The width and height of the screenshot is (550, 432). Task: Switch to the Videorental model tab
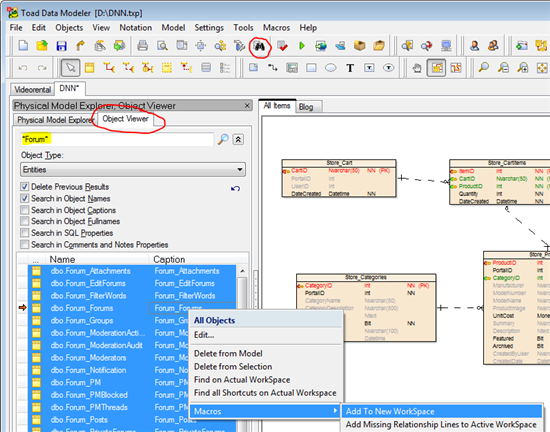coord(33,90)
